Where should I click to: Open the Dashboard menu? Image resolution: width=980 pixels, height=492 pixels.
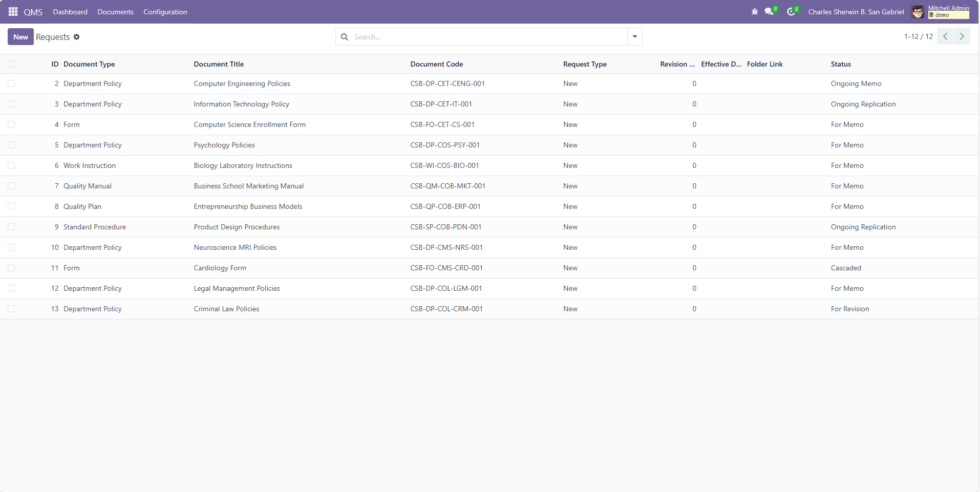tap(70, 12)
